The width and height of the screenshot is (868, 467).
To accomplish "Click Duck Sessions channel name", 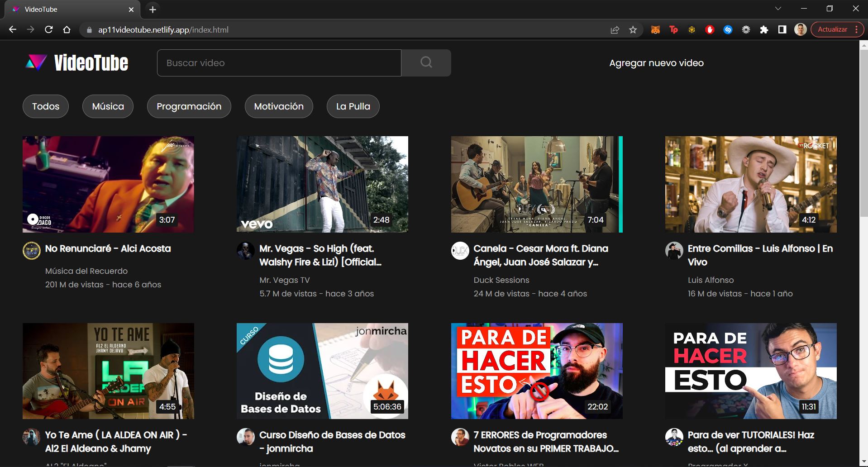I will coord(501,280).
